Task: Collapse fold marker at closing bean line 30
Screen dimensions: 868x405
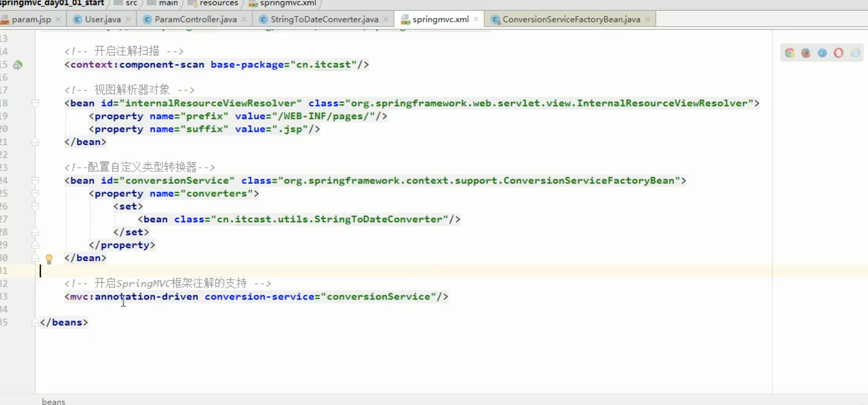Action: [35, 258]
